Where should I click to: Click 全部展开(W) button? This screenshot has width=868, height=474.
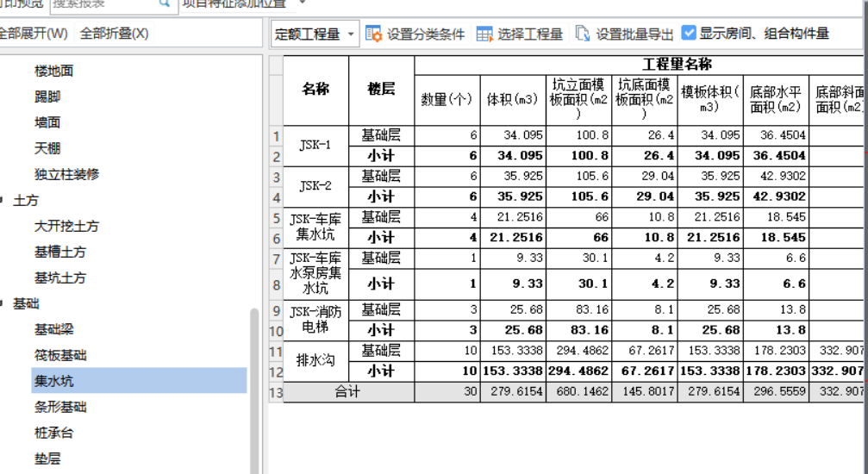click(x=34, y=34)
